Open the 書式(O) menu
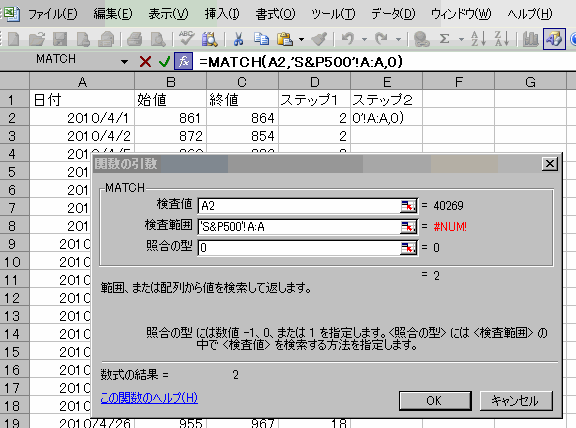The width and height of the screenshot is (576, 428). pos(275,14)
